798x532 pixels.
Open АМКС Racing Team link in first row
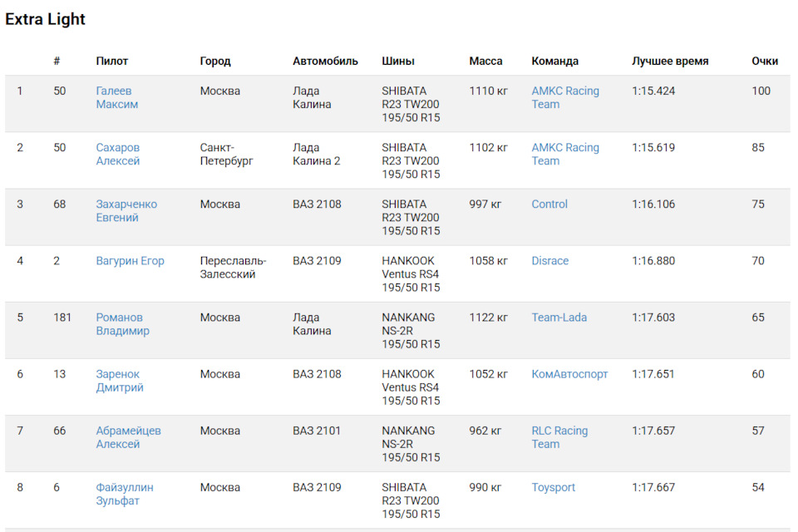coord(565,97)
